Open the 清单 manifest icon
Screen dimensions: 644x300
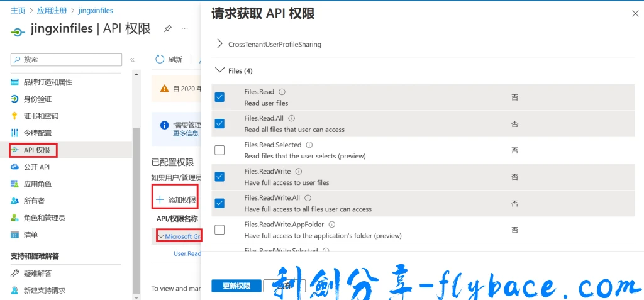15,235
